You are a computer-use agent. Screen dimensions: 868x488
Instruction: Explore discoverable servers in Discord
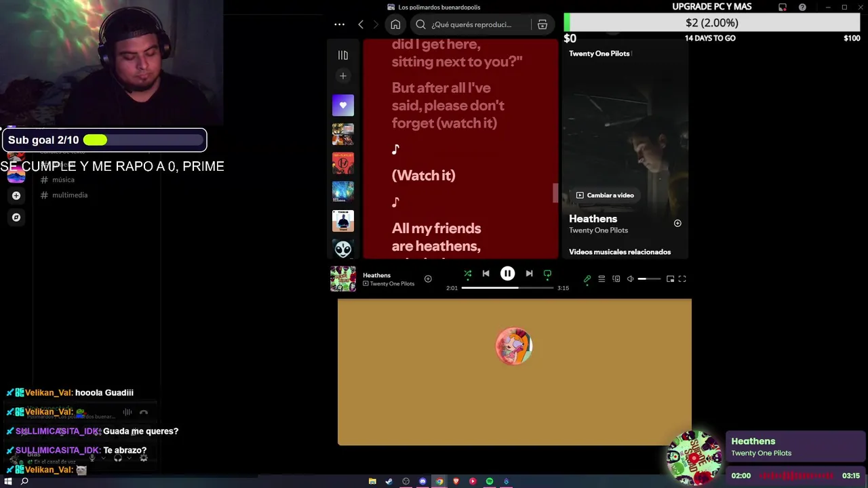point(16,218)
